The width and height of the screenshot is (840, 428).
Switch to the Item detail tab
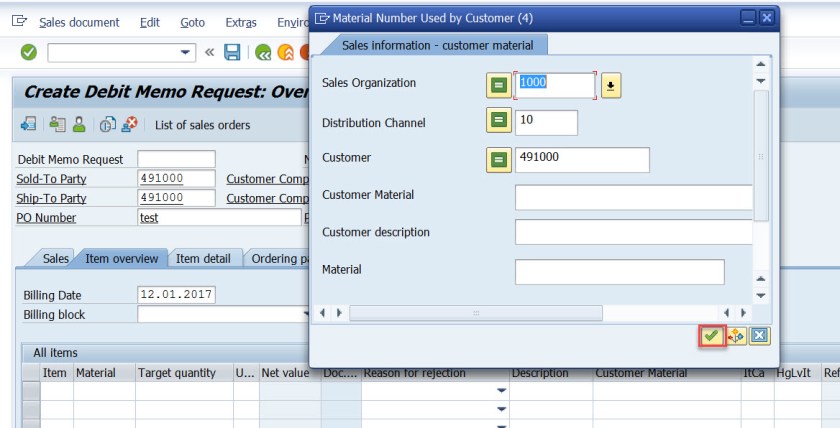[x=203, y=258]
